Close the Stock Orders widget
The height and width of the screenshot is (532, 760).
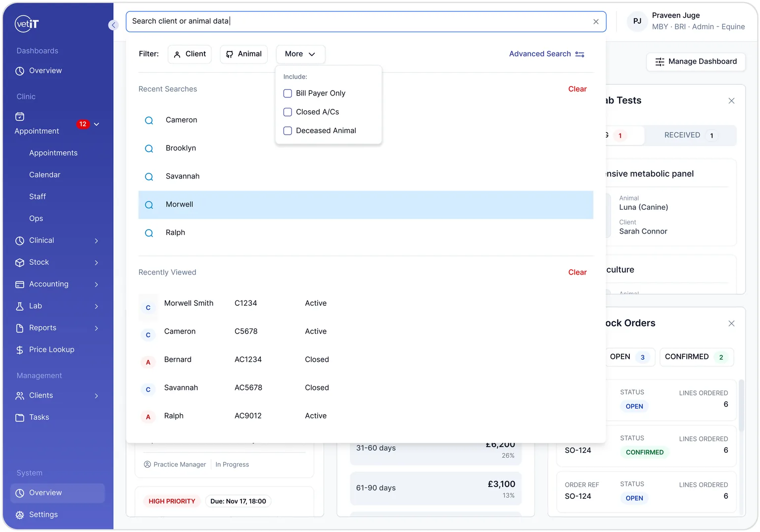[x=731, y=324]
